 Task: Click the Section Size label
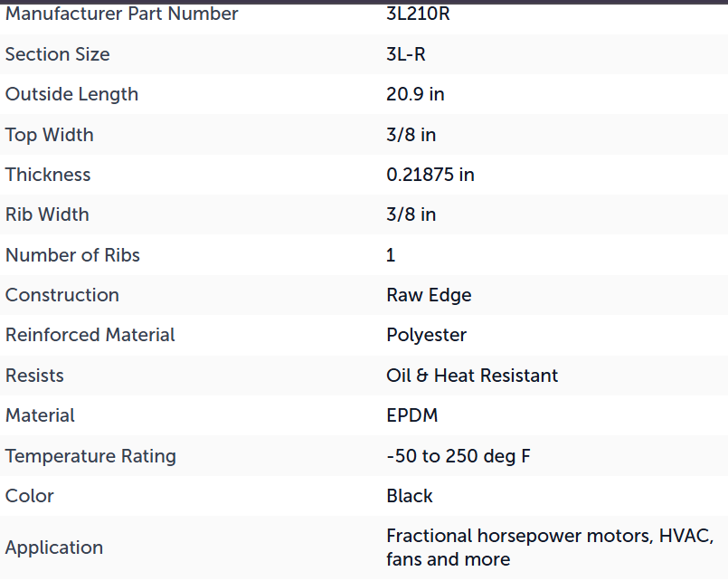coord(58,54)
